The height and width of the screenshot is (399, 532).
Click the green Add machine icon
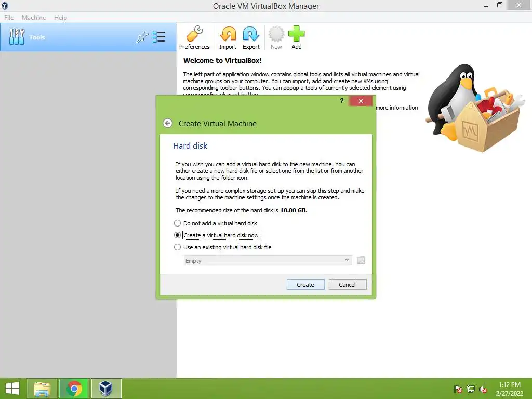point(296,37)
